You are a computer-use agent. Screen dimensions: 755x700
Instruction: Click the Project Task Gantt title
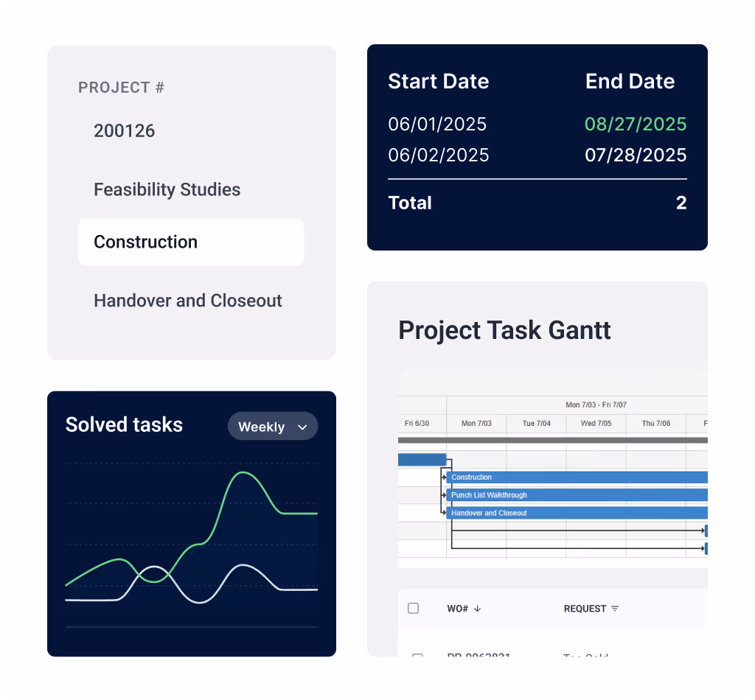tap(504, 331)
